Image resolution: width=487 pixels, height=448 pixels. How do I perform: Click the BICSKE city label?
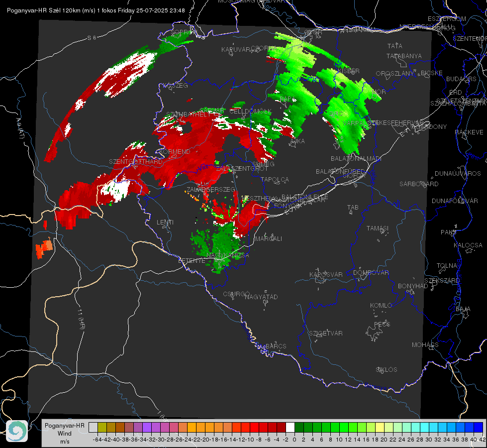point(432,73)
